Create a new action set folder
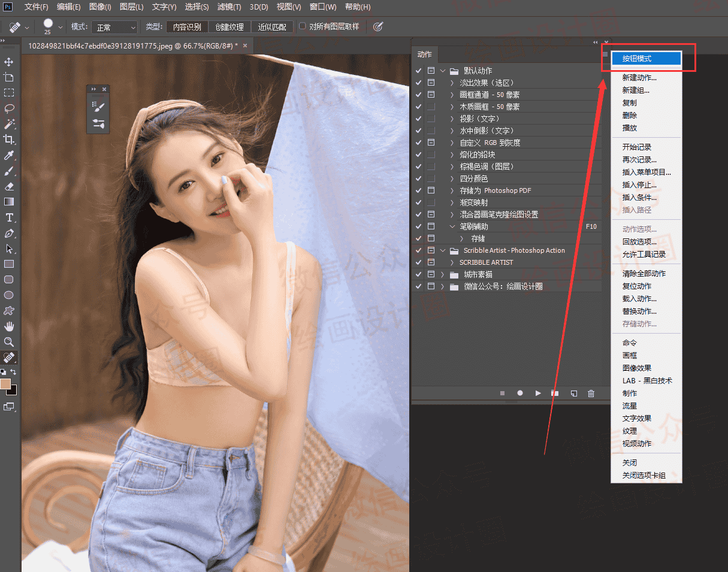This screenshot has height=572, width=728. [x=555, y=394]
